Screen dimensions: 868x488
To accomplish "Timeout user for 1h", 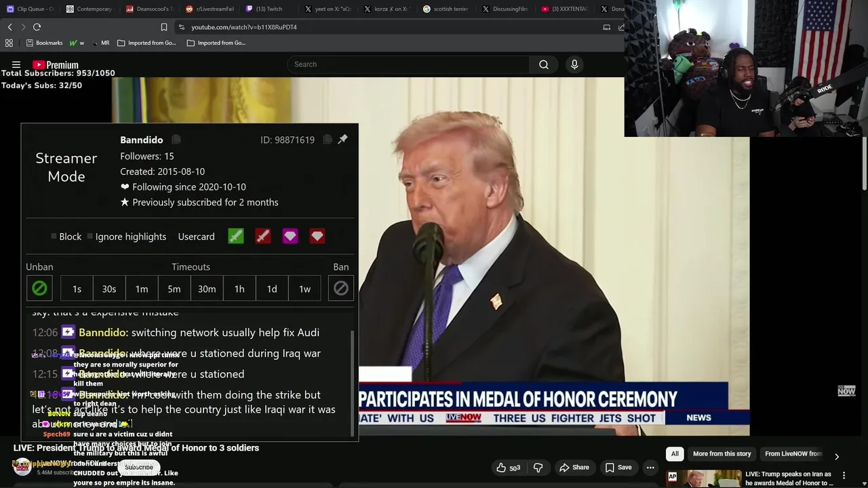I will (x=239, y=289).
